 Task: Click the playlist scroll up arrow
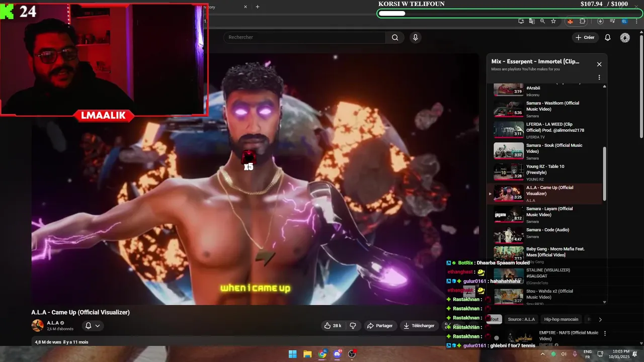[x=604, y=86]
